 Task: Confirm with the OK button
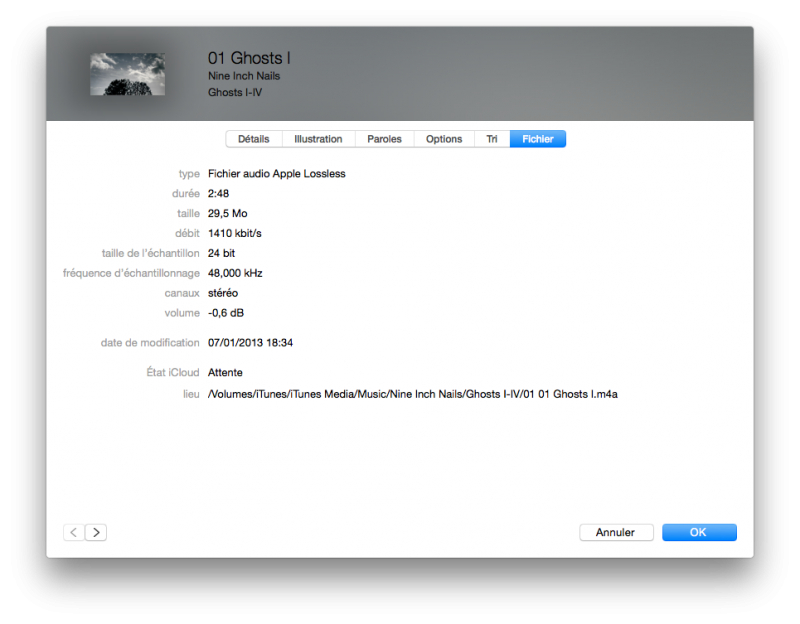(699, 532)
